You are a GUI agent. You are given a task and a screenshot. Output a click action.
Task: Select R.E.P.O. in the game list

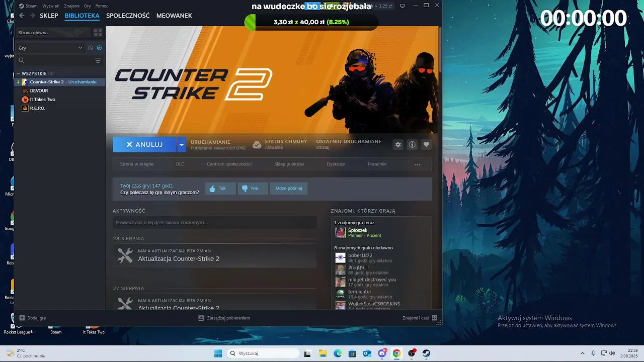point(37,108)
